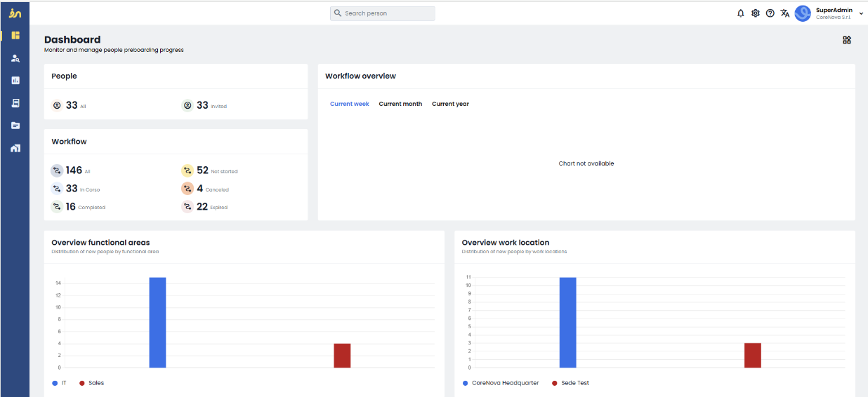Click the blue IT bar in functional areas
This screenshot has width=868, height=397.
point(157,323)
